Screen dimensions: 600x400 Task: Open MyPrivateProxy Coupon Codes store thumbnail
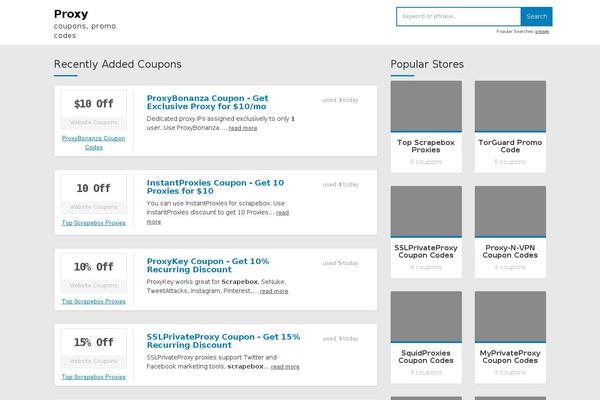[x=510, y=317]
